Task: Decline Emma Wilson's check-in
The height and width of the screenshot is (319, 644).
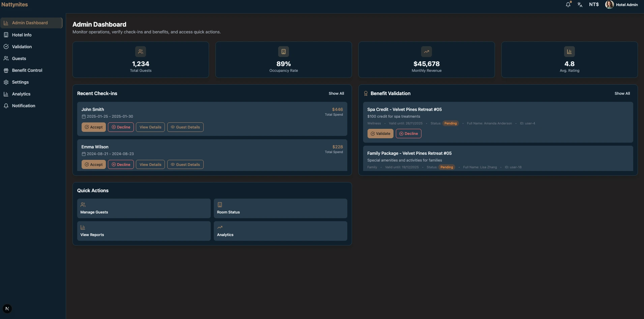Action: point(121,165)
